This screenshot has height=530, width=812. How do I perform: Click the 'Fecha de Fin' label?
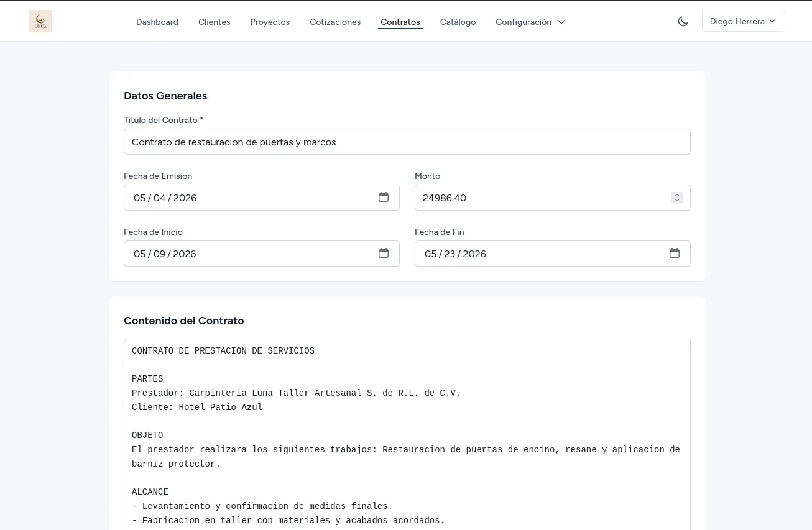pyautogui.click(x=440, y=232)
